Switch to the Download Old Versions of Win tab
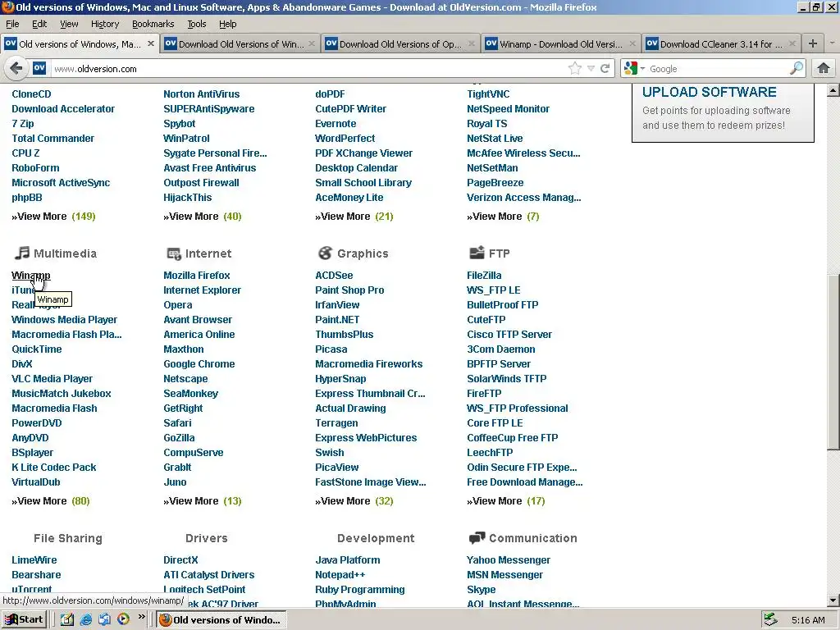840x630 pixels. (240, 44)
